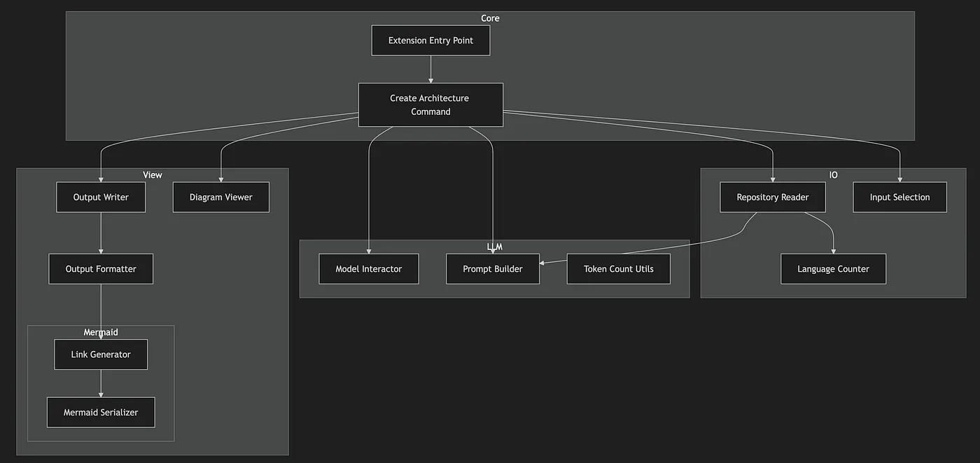Select the Model Interactor node

369,269
